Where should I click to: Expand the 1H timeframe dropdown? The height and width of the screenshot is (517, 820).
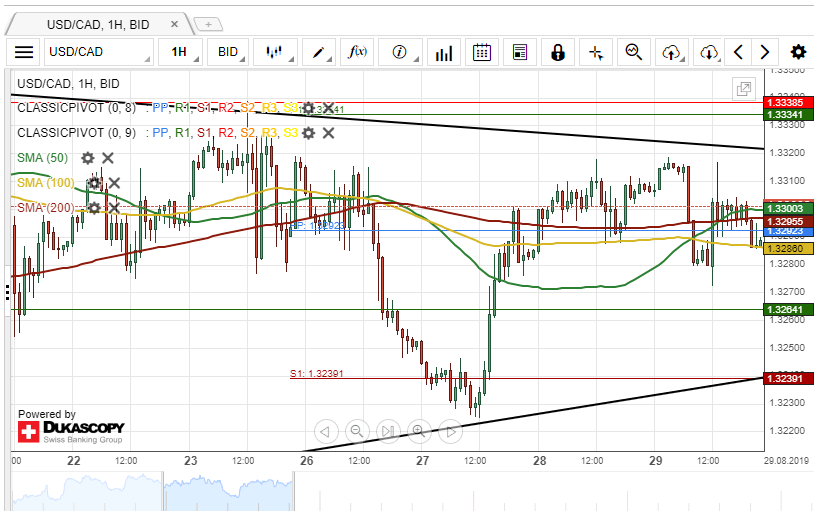184,52
